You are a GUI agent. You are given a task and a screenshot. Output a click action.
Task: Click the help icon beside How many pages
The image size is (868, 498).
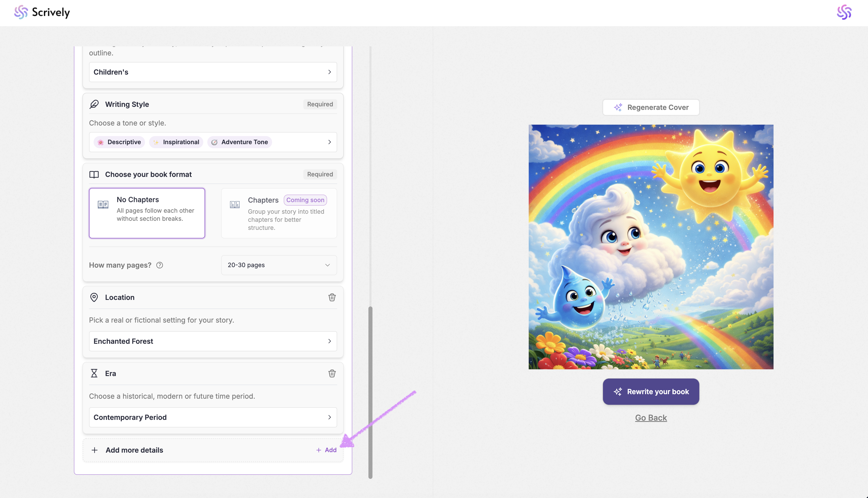tap(159, 265)
